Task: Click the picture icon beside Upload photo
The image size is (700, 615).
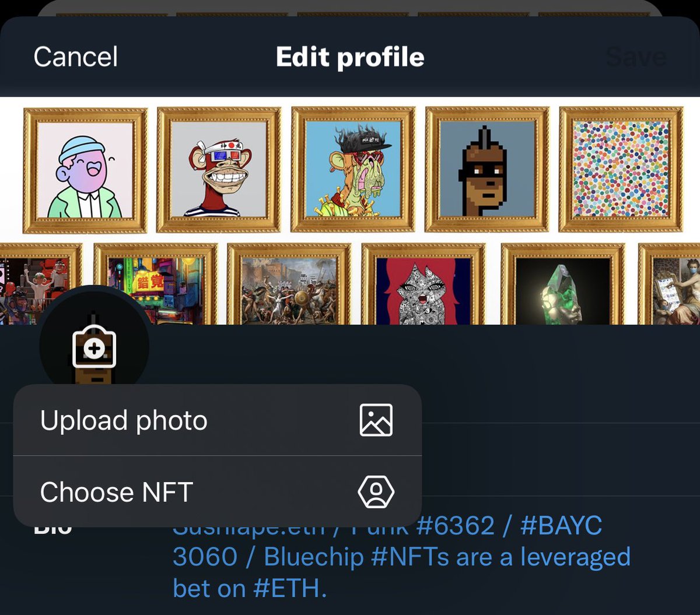Action: click(x=376, y=420)
